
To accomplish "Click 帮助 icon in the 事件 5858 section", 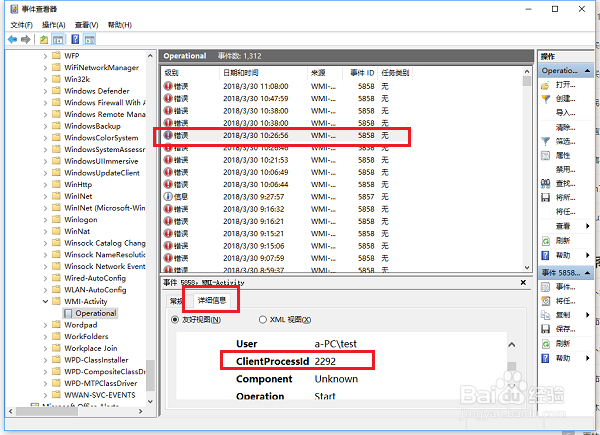I will tap(545, 358).
